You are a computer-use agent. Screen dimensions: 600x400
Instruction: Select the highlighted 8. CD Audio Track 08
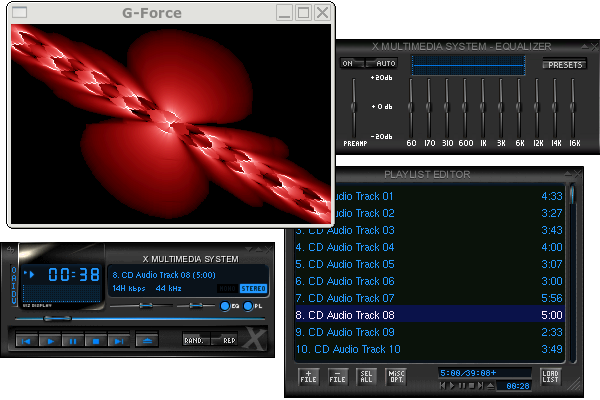click(x=429, y=315)
